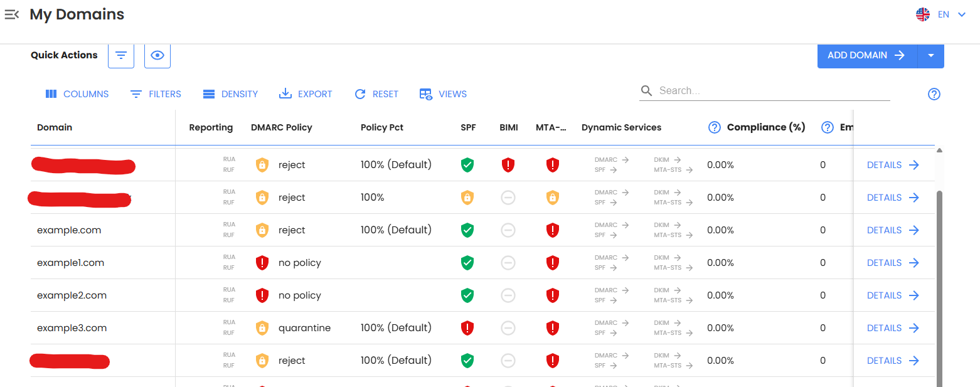This screenshot has width=980, height=387.
Task: Open DETAILS for example1.com
Action: 893,263
